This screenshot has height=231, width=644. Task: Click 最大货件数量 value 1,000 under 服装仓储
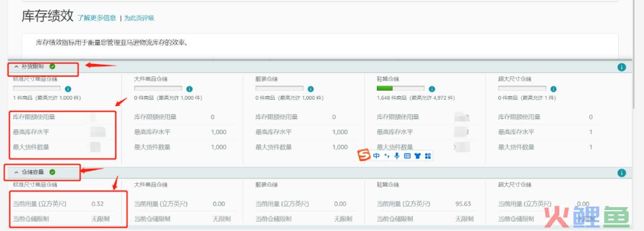click(340, 147)
